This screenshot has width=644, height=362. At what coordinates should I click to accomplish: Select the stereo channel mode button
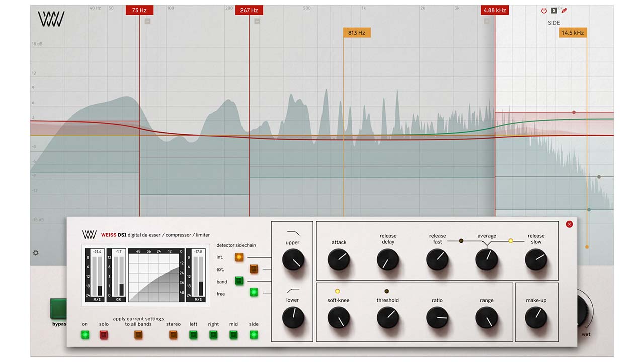pyautogui.click(x=173, y=335)
